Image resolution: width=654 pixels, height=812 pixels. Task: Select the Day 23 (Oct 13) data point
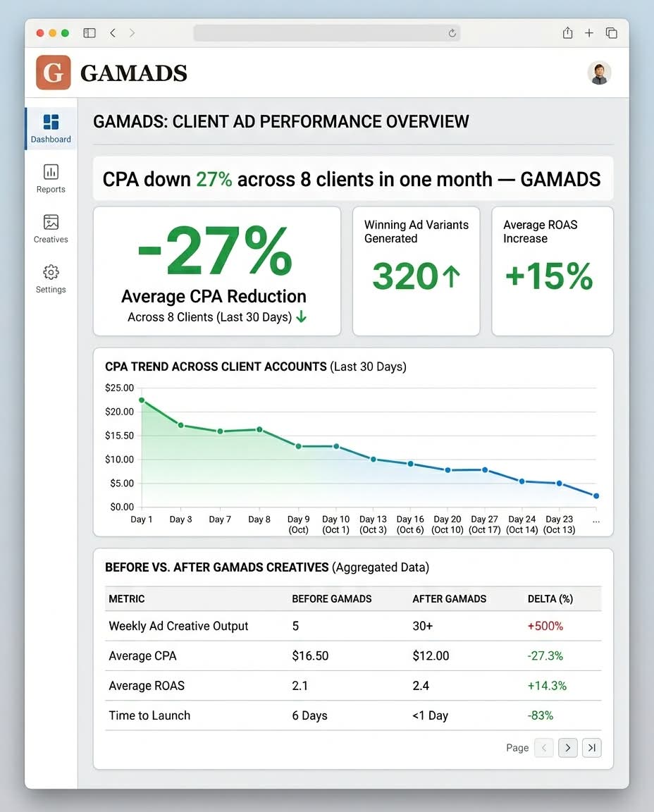pos(560,484)
